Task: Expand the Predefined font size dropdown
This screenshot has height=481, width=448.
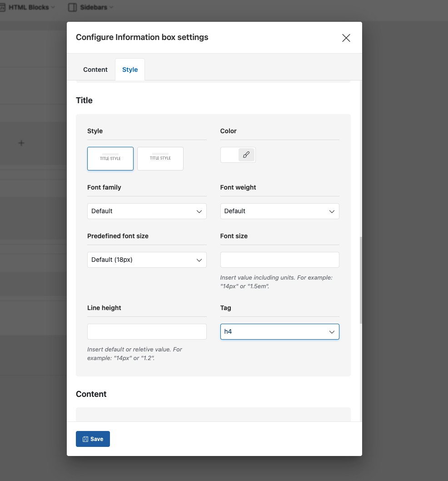Action: pos(147,260)
